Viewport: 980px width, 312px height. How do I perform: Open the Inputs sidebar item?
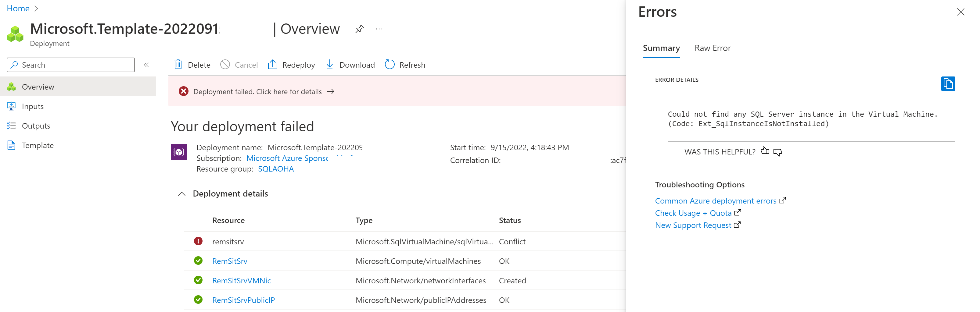point(78,106)
